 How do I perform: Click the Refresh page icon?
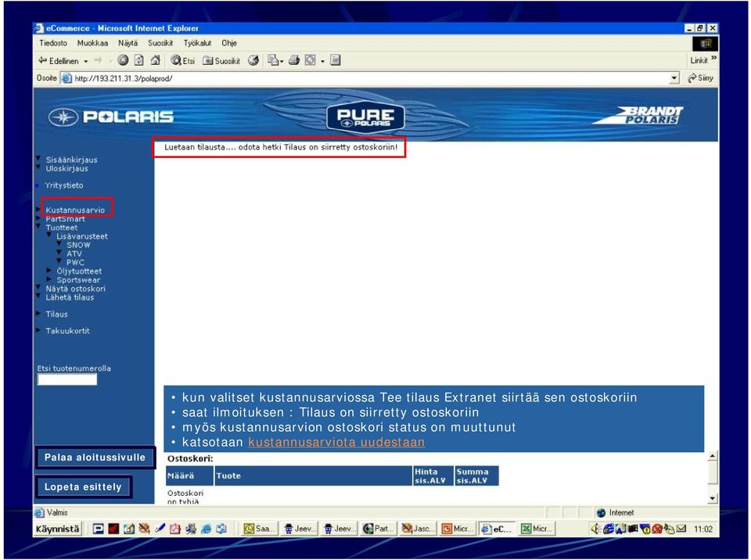pyautogui.click(x=139, y=60)
